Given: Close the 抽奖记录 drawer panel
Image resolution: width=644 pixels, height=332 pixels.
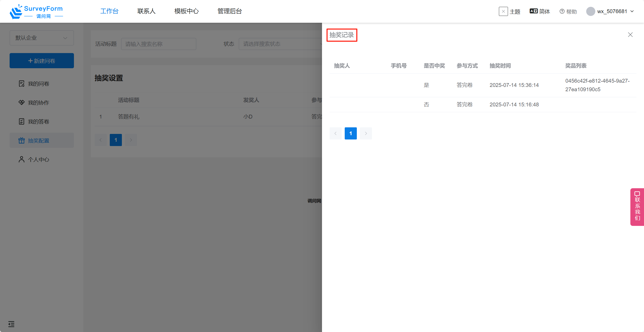Looking at the screenshot, I should tap(630, 35).
